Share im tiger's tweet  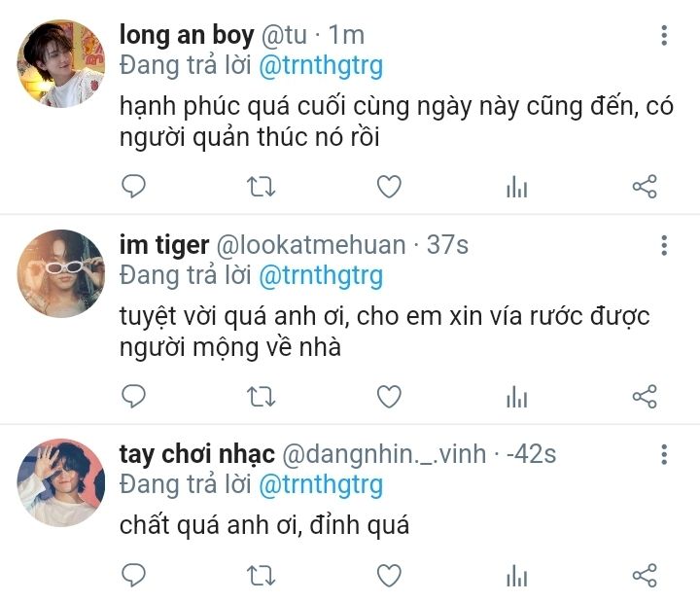tap(645, 396)
